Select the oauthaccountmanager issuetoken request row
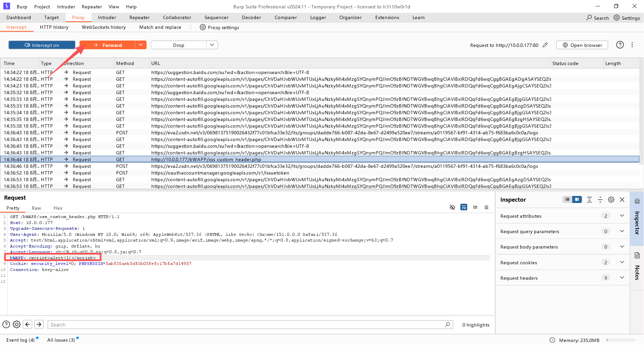Image resolution: width=644 pixels, height=345 pixels. click(x=320, y=173)
